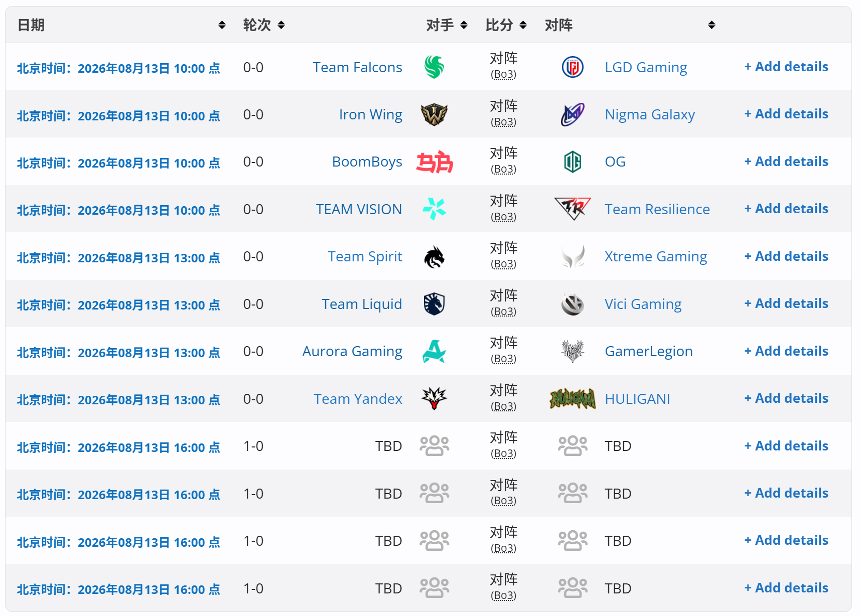Open the GamerLegion team link

point(649,351)
